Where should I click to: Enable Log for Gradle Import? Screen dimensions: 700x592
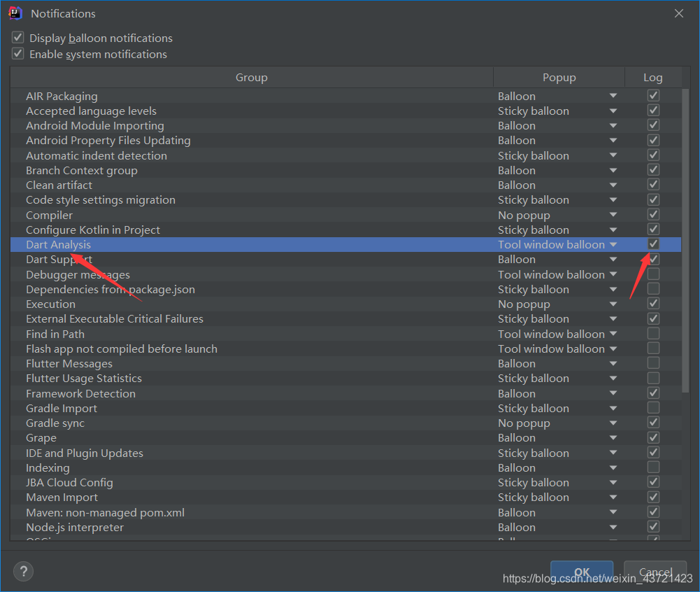(653, 407)
